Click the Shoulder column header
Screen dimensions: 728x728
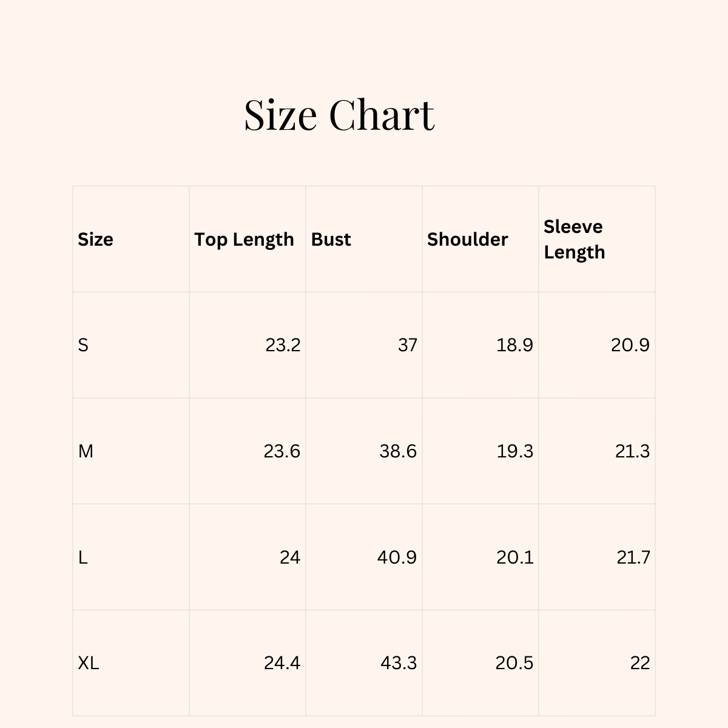pos(467,239)
